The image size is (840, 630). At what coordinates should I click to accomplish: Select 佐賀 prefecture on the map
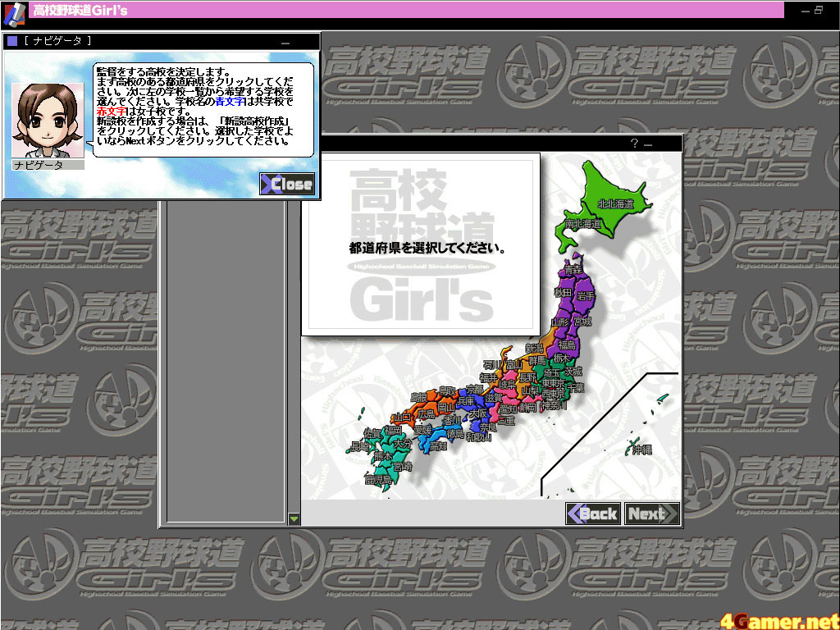[x=372, y=433]
